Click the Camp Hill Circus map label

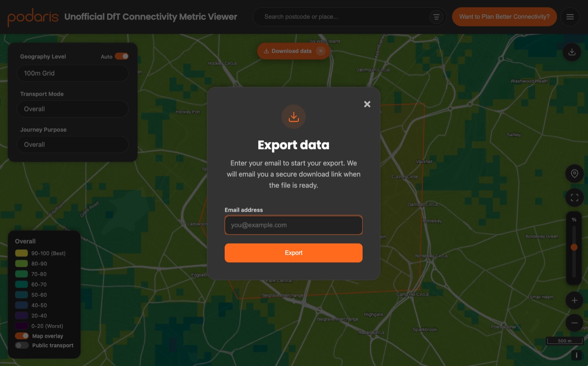tap(412, 294)
